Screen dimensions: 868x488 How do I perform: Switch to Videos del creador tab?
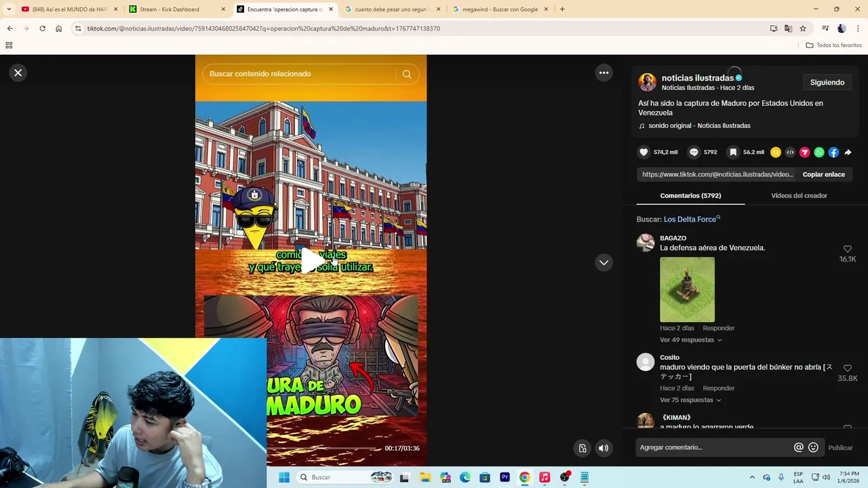coord(799,195)
